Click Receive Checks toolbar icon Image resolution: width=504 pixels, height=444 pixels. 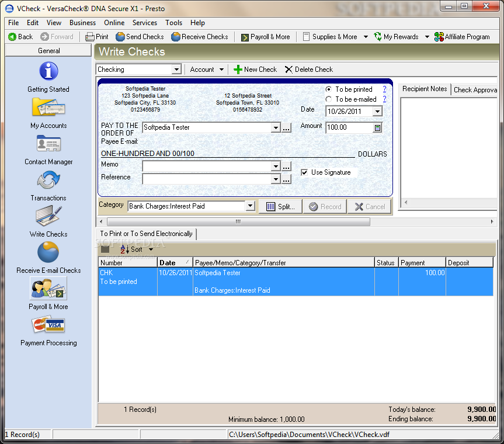point(176,37)
